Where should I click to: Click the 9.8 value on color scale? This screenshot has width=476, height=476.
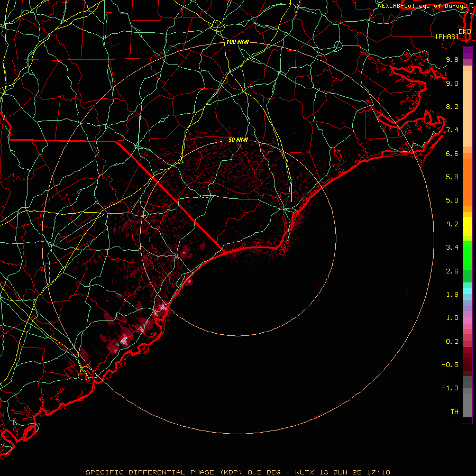coord(452,59)
